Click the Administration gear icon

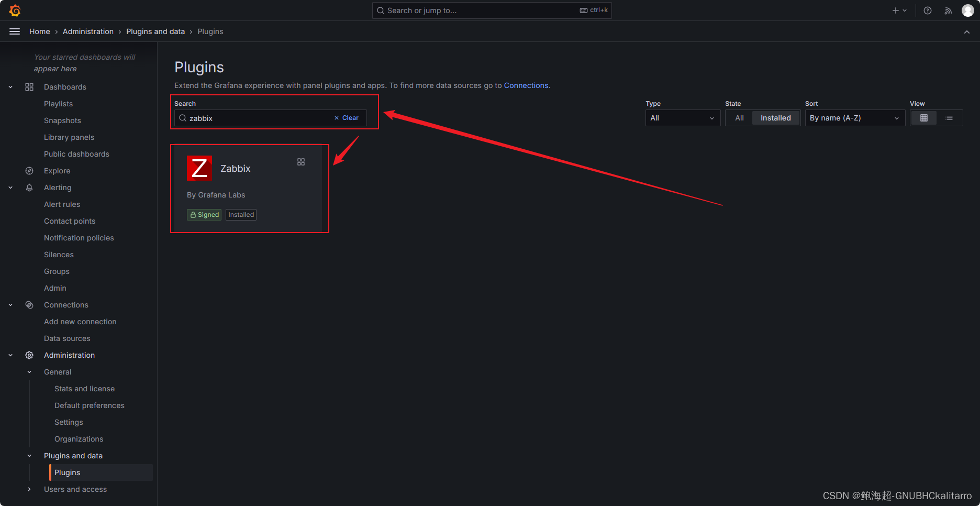(x=29, y=355)
